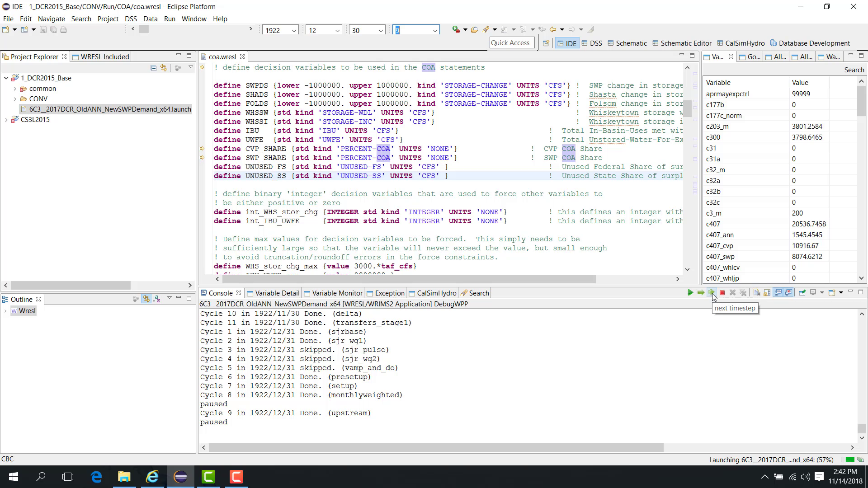This screenshot has width=868, height=488.
Task: Stop the run with the red square
Action: coord(722,292)
